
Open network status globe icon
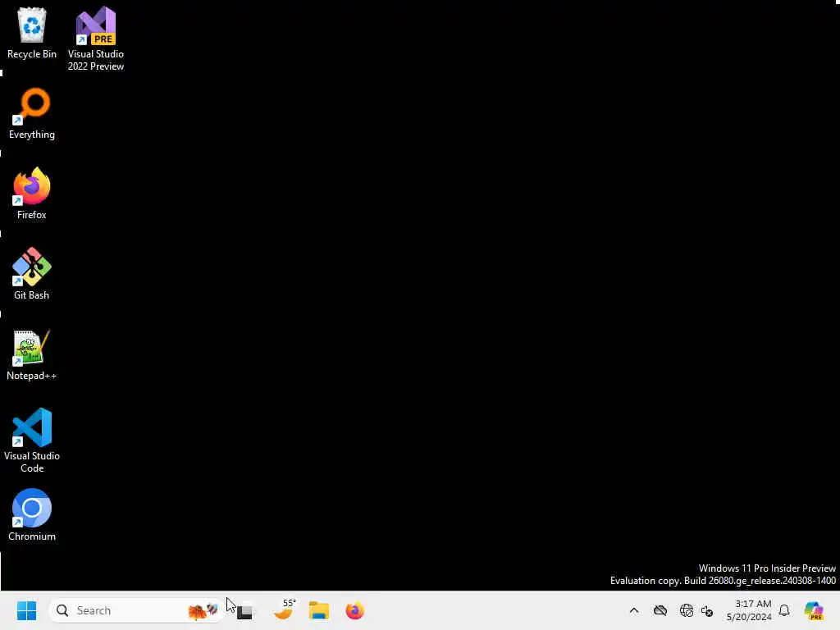[x=686, y=610]
